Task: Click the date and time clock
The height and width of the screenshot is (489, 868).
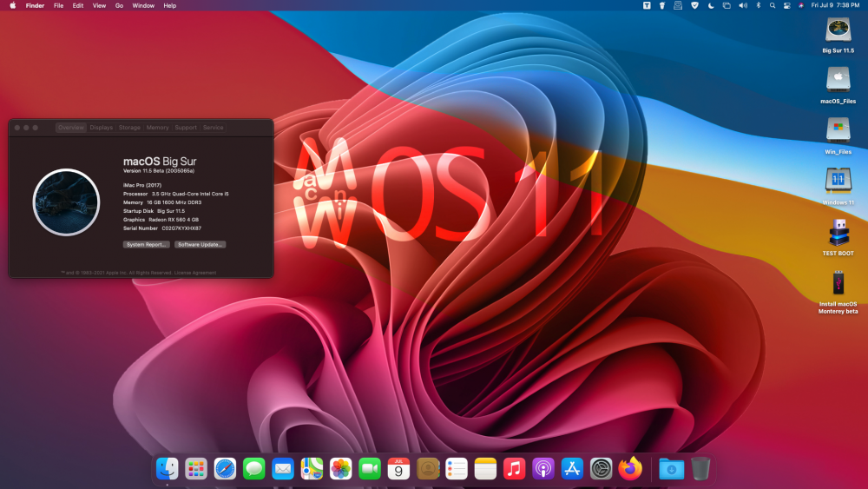Action: pyautogui.click(x=835, y=5)
